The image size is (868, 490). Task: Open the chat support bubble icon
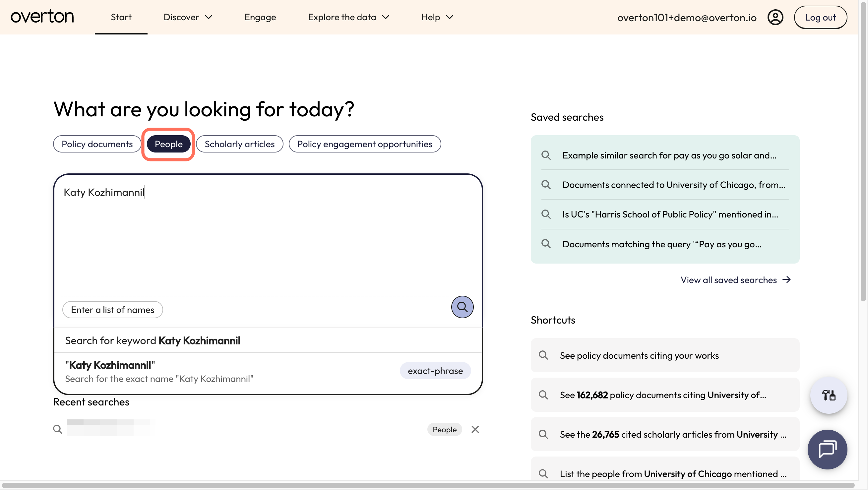click(827, 449)
